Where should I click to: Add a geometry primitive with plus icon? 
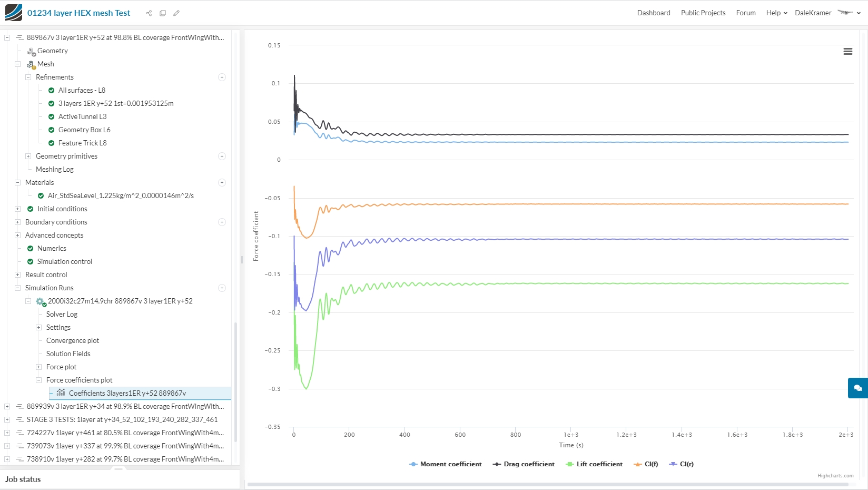tap(222, 156)
